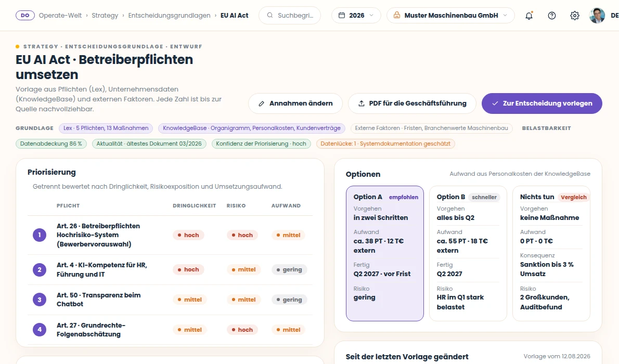The width and height of the screenshot is (619, 364).
Task: Click the user profile avatar
Action: pos(597,16)
